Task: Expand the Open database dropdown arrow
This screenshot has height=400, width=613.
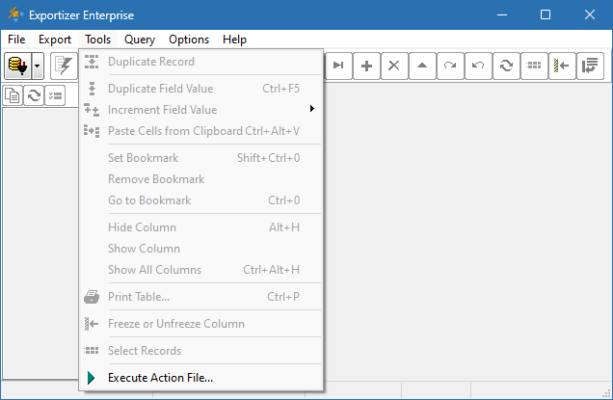Action: (37, 66)
